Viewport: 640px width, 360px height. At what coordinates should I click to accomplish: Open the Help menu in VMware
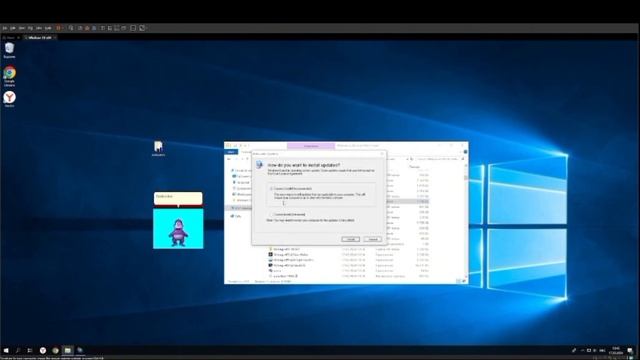pos(48,28)
